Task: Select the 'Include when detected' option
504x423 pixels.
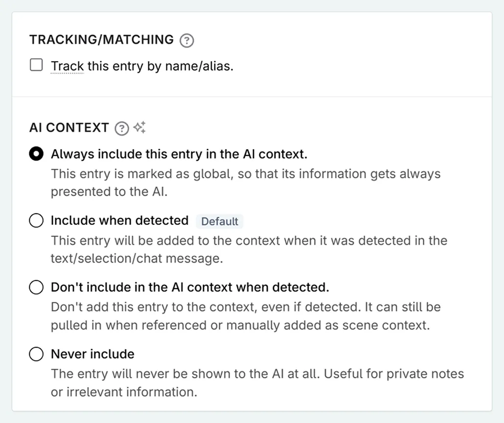Action: [36, 221]
